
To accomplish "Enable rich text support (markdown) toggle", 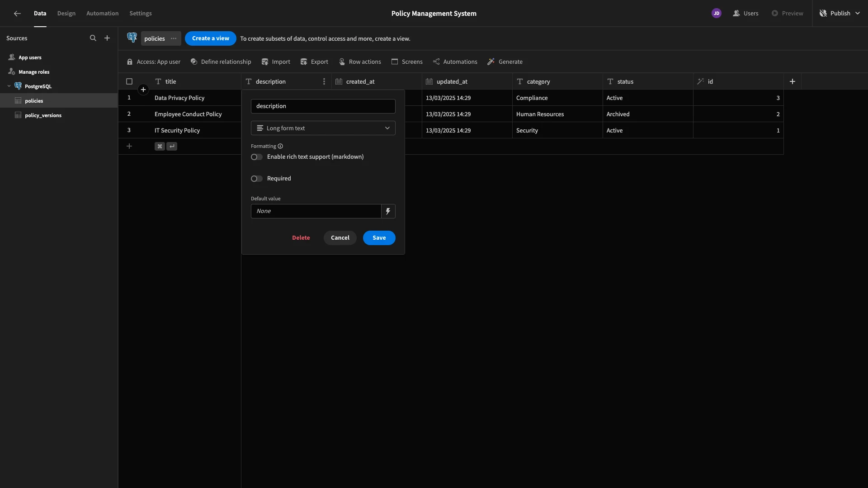I will (257, 157).
